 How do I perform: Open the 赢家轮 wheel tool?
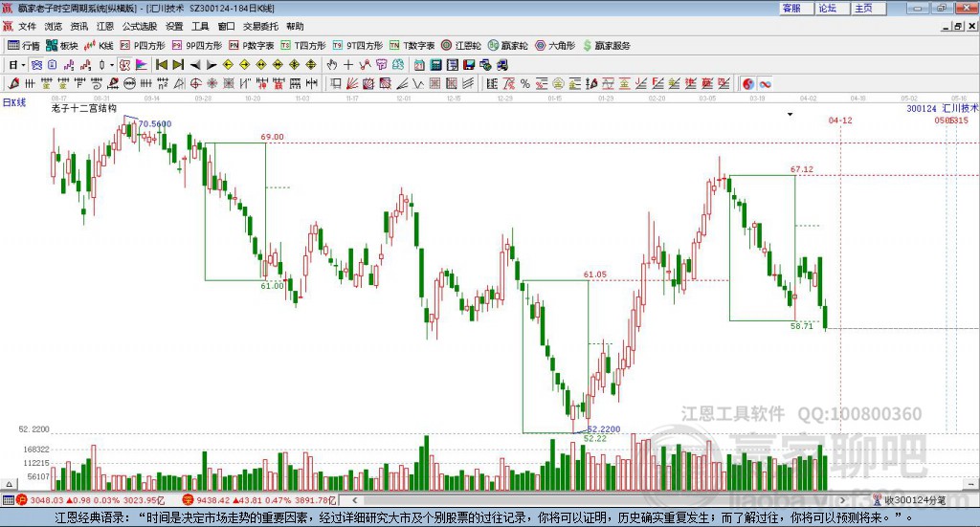click(508, 46)
